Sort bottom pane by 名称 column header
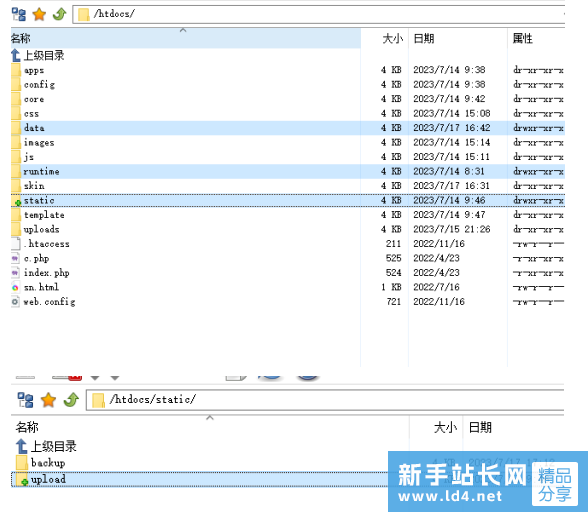 pos(210,427)
